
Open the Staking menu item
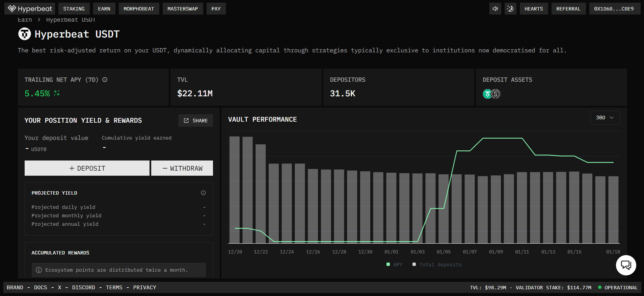[74, 9]
